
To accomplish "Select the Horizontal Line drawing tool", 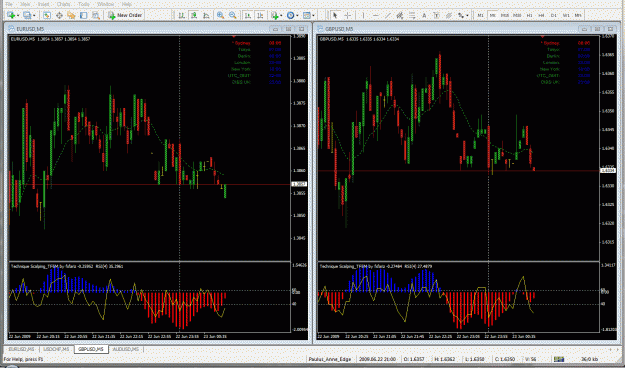I will (x=375, y=15).
